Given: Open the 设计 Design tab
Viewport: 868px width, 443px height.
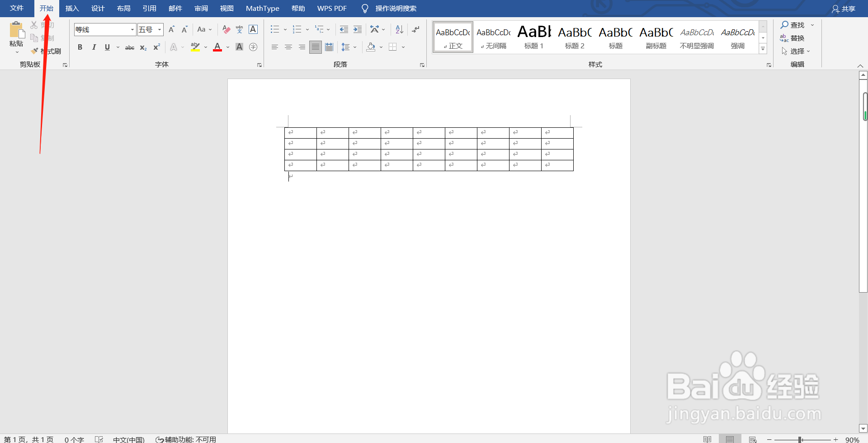Looking at the screenshot, I should coord(98,8).
